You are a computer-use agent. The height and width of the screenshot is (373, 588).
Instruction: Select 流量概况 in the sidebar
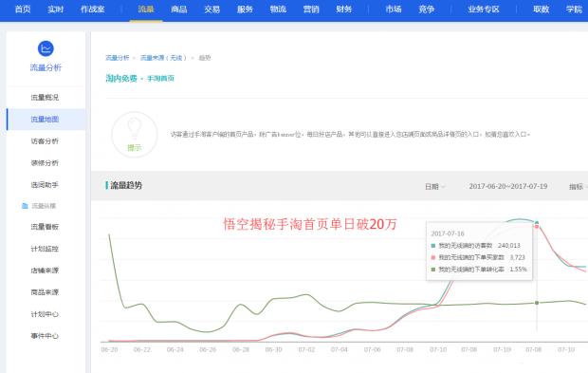click(45, 98)
